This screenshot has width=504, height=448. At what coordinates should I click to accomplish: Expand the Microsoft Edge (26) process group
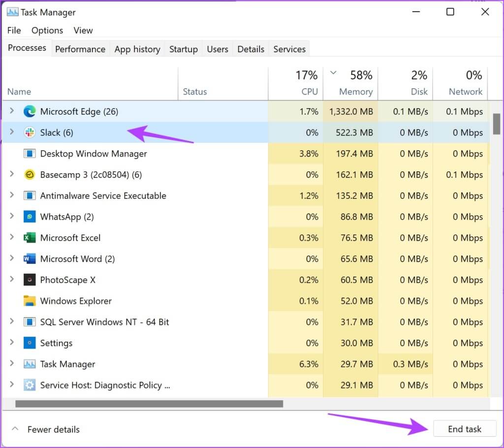point(12,111)
